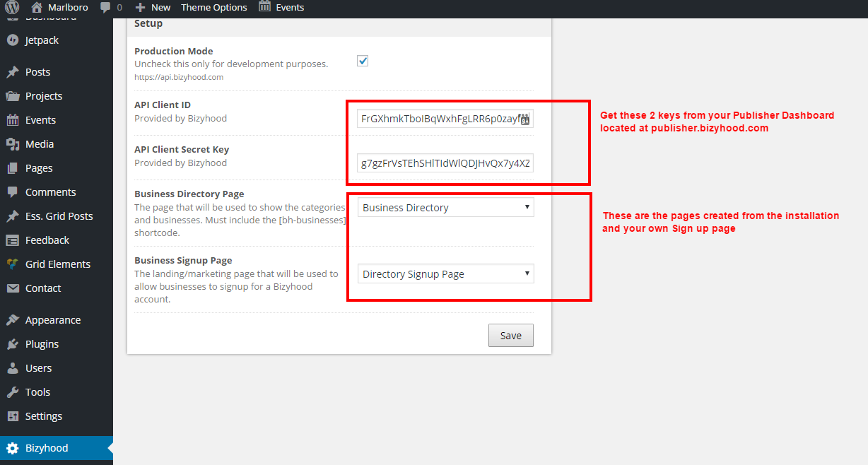This screenshot has height=465, width=868.
Task: Click the Production Mode label
Action: (x=174, y=51)
